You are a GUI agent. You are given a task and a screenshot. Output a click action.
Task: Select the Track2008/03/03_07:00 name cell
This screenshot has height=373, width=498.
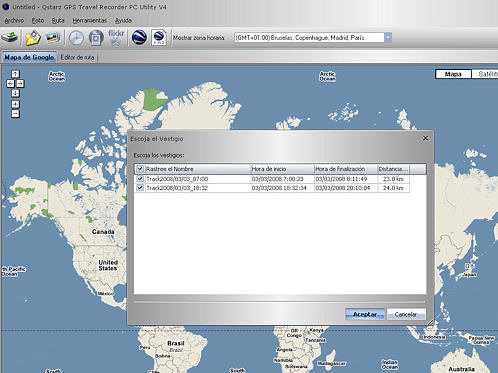point(198,179)
